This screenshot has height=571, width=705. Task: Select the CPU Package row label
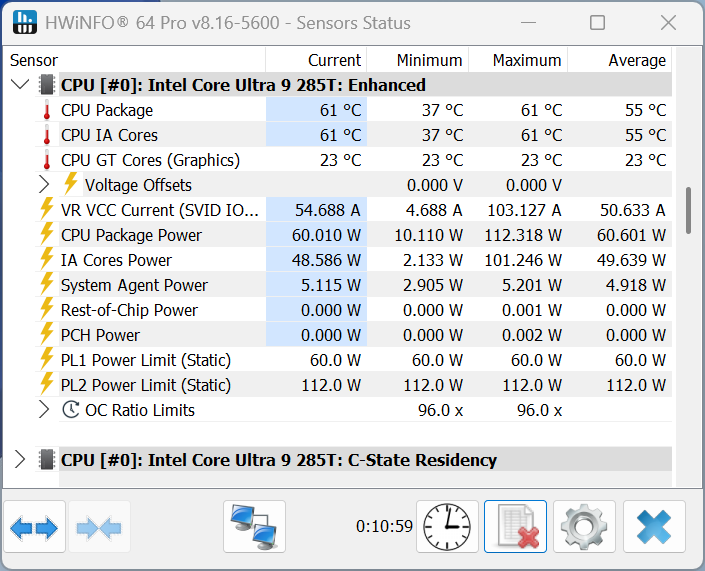[107, 111]
